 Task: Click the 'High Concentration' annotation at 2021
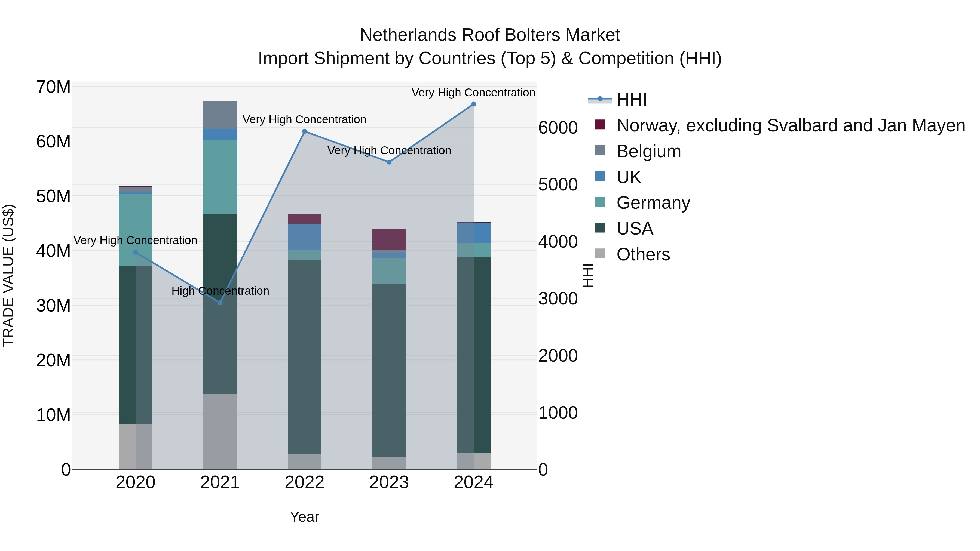pos(220,291)
